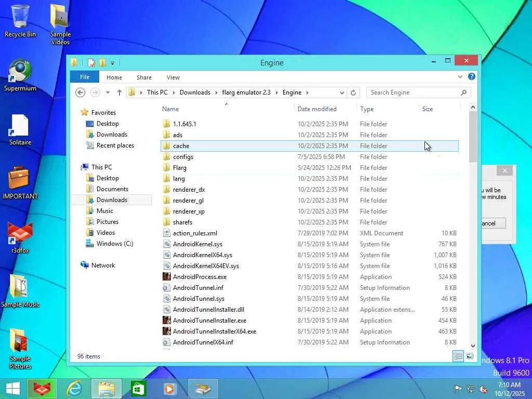This screenshot has height=399, width=532.
Task: Click the scrollbar down arrow
Action: point(473,345)
